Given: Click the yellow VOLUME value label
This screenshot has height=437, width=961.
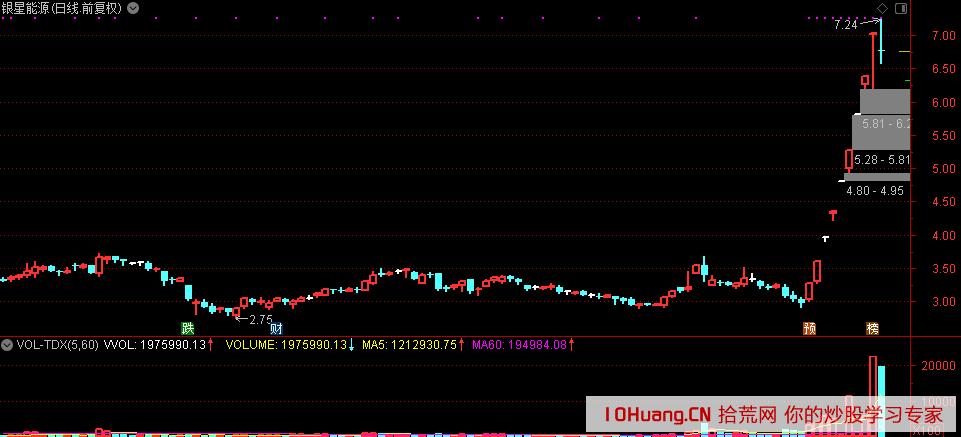Looking at the screenshot, I should point(286,345).
